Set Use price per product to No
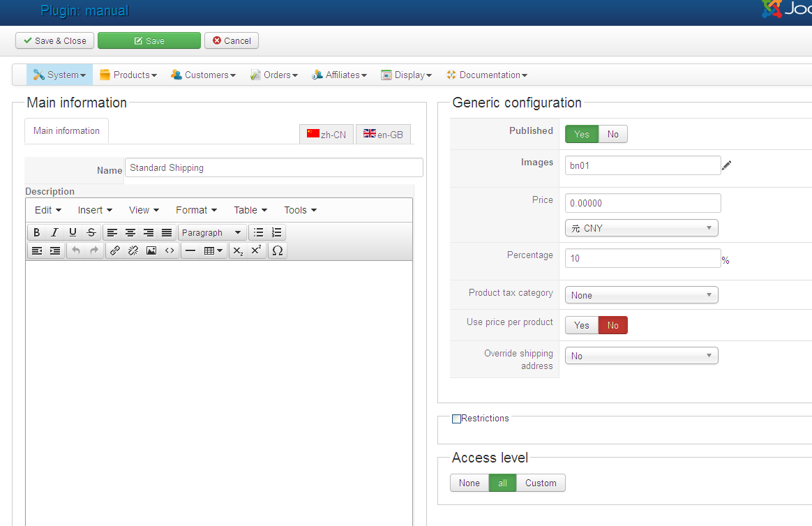 (613, 325)
